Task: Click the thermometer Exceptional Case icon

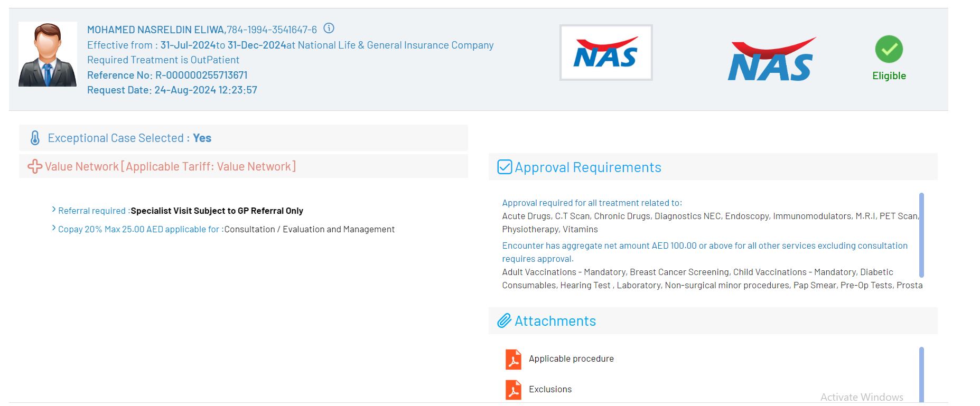Action: [x=35, y=138]
